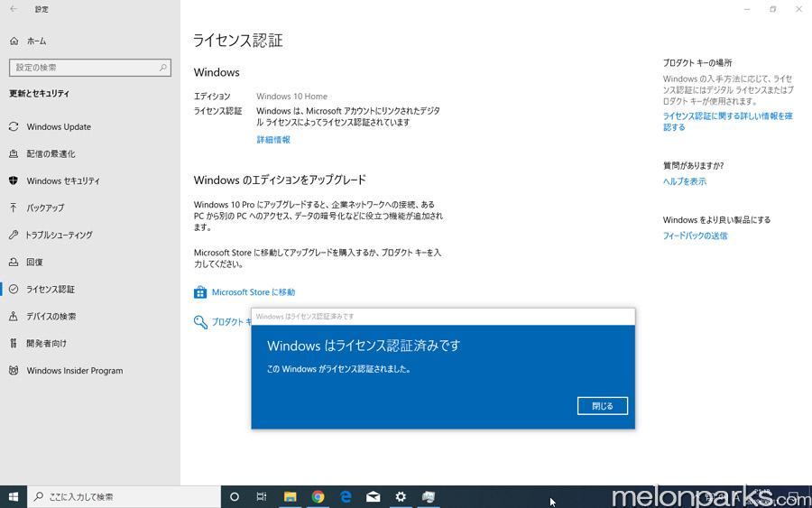Click Microsoft Store に移動 link
812x508 pixels.
tap(254, 292)
